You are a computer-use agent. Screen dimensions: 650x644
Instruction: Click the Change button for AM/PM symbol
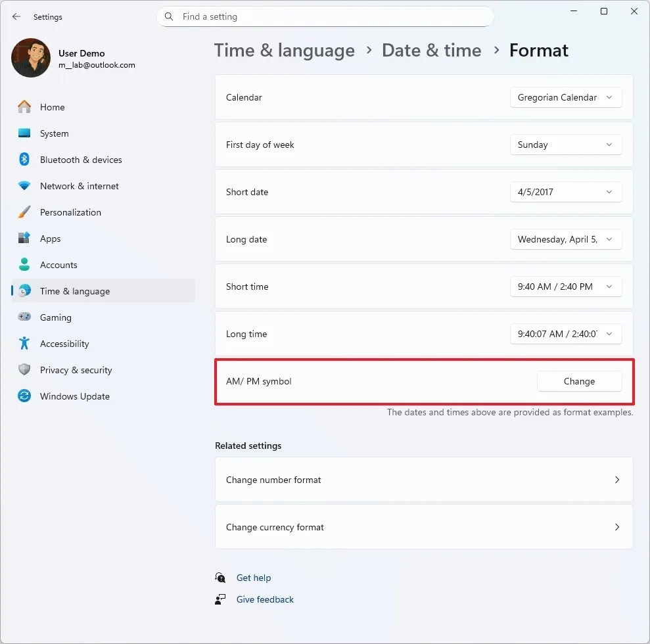[x=579, y=381]
